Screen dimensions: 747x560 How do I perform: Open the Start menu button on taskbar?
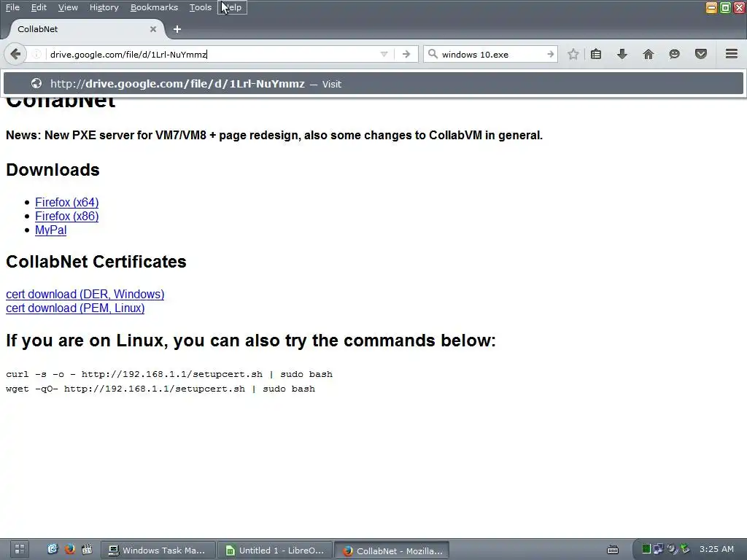[19, 549]
